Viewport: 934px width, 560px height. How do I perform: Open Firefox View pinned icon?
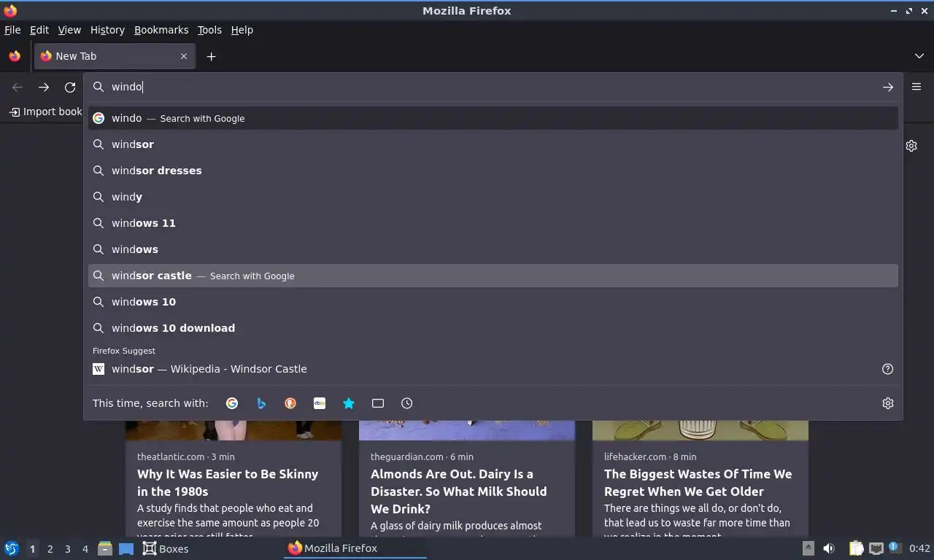[x=15, y=56]
